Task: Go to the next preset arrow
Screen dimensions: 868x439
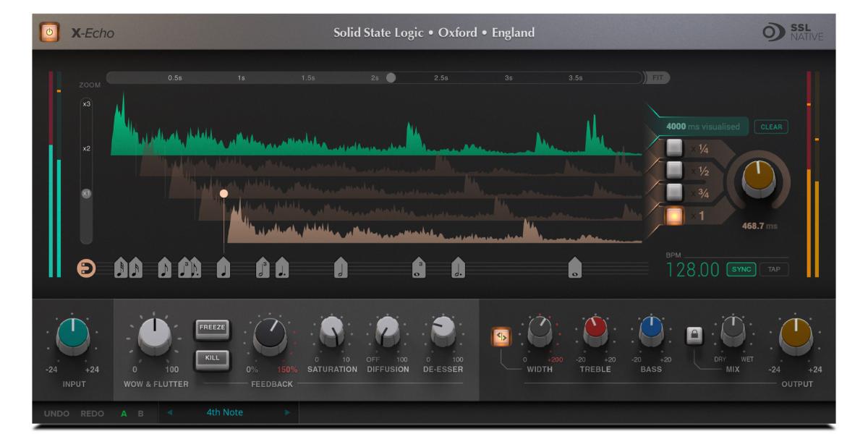Action: click(287, 413)
